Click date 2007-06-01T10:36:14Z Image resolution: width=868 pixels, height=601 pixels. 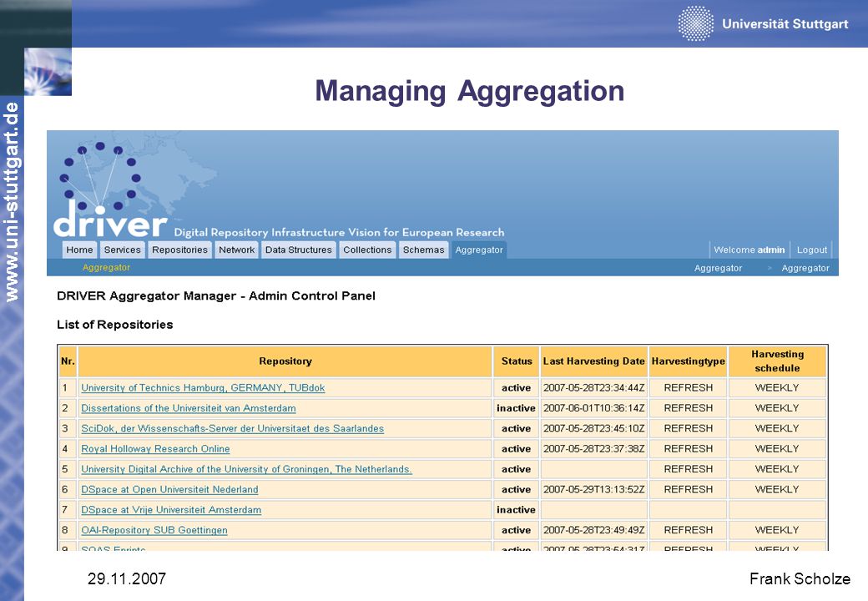593,408
